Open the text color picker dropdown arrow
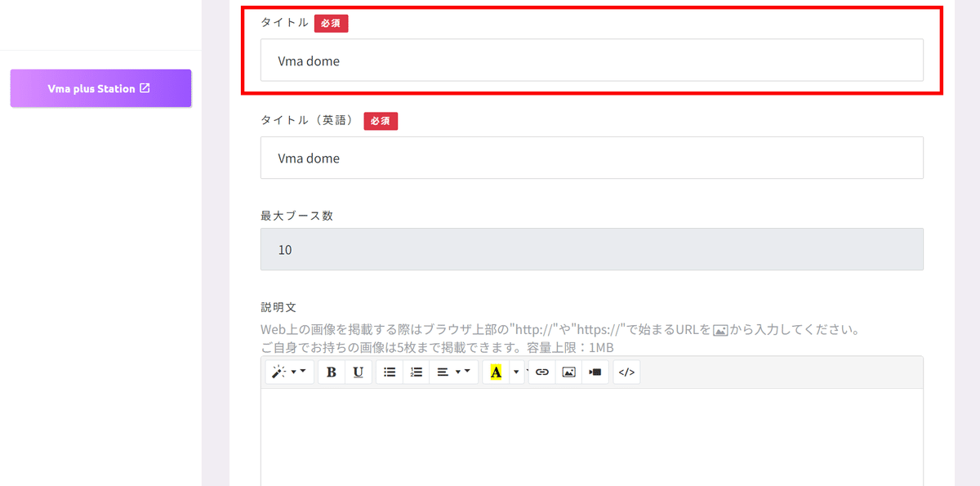 (516, 372)
